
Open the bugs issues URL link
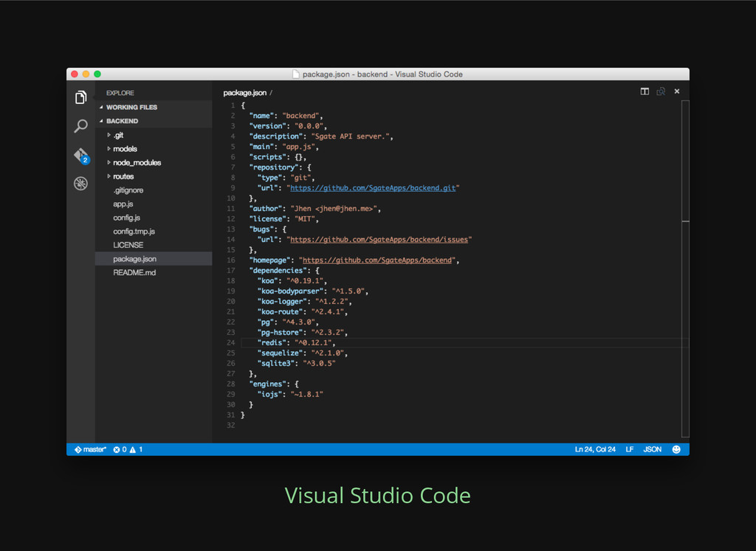(379, 240)
